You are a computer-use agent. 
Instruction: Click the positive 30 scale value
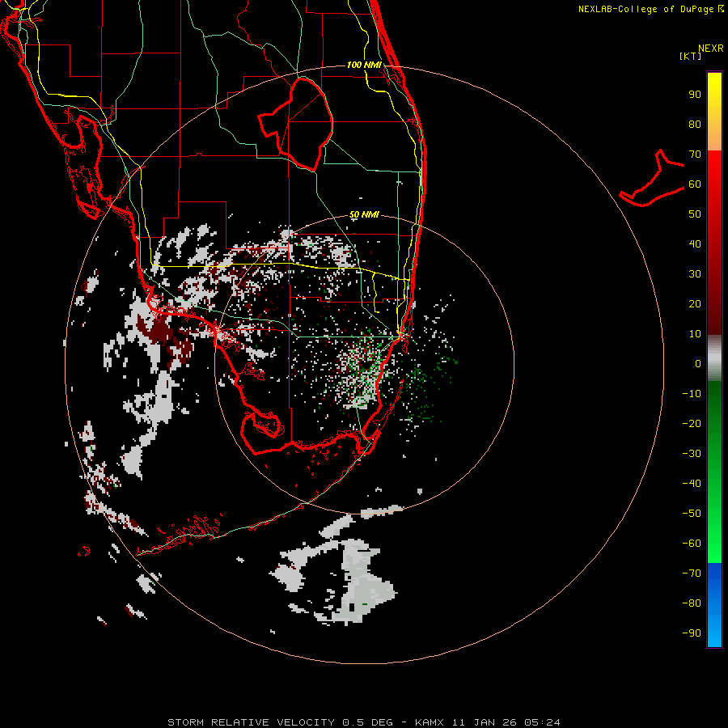click(x=695, y=274)
